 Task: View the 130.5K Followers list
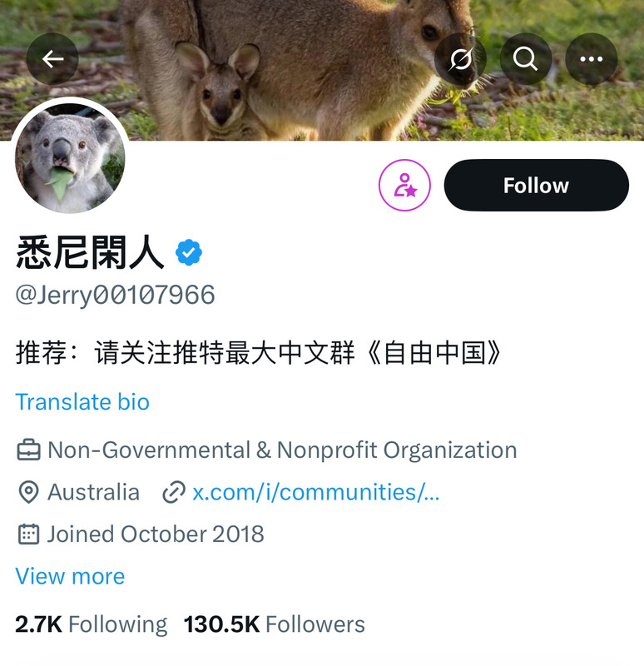(x=275, y=624)
